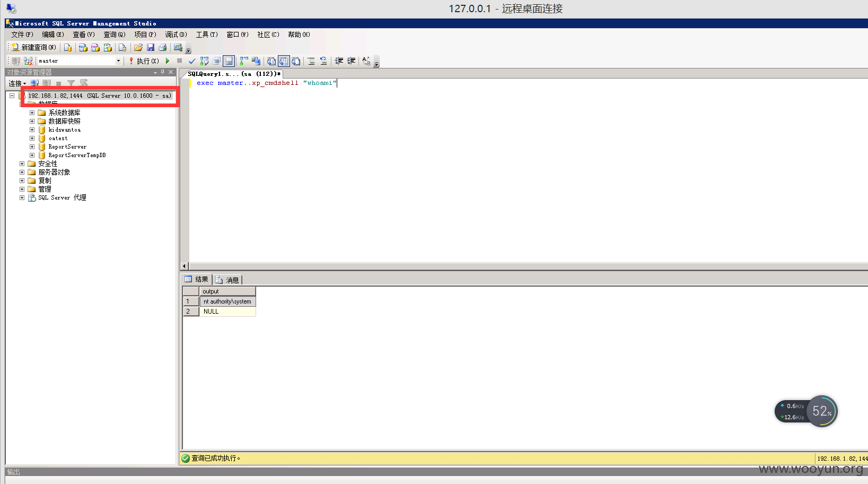Select Results to Text icon

[x=271, y=61]
